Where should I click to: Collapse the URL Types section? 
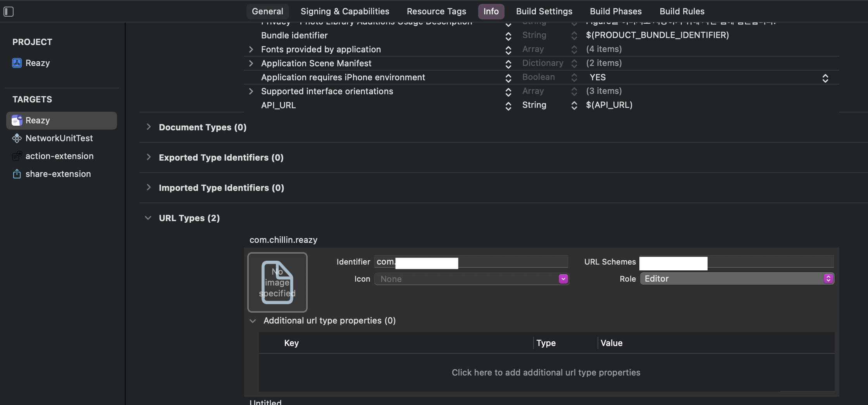pyautogui.click(x=148, y=218)
